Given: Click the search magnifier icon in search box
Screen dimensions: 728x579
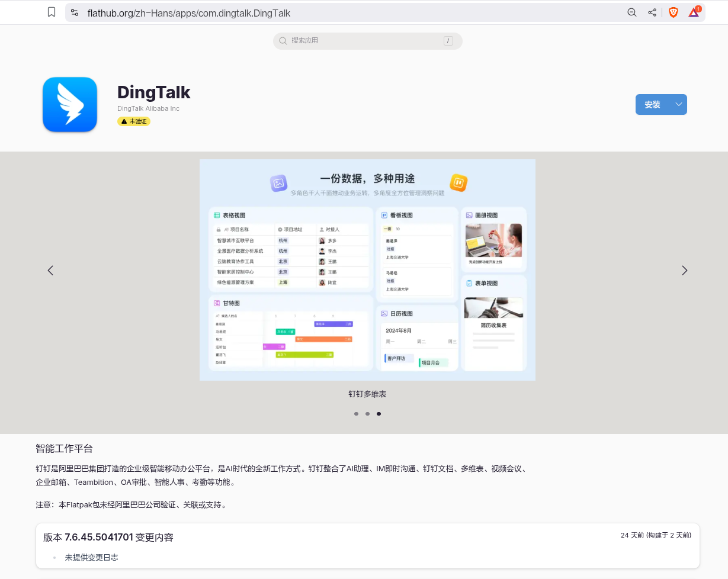Looking at the screenshot, I should [x=283, y=41].
